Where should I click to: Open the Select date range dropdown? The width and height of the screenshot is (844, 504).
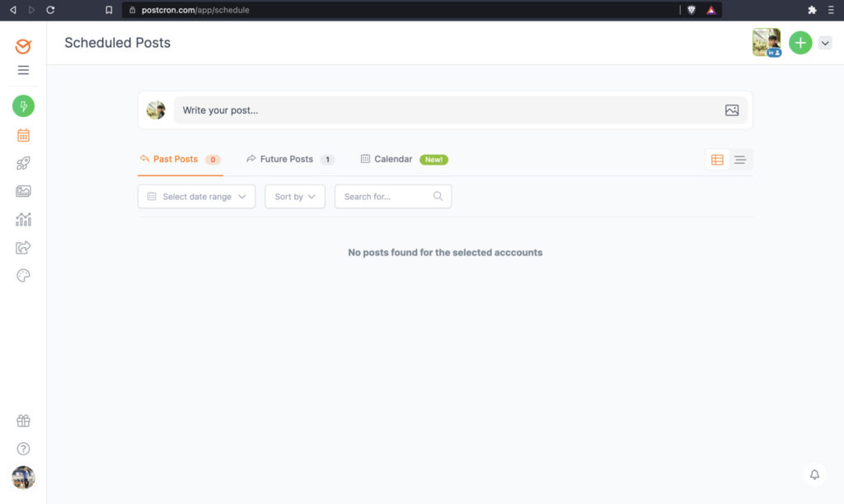(x=196, y=197)
